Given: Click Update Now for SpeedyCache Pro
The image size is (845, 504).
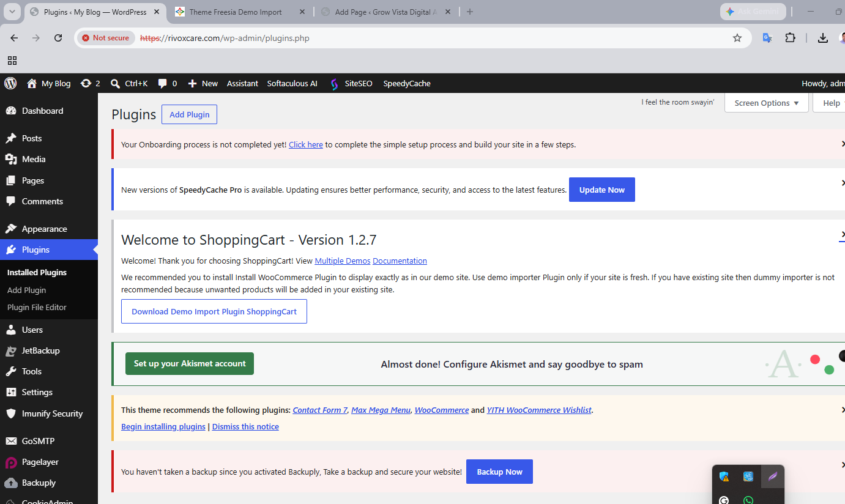Looking at the screenshot, I should click(x=602, y=190).
